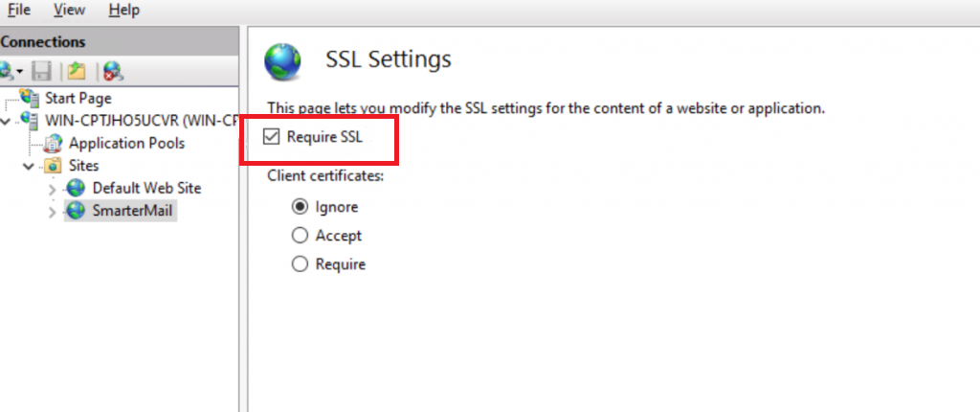This screenshot has width=980, height=412.
Task: Click the Start Page icon in tree
Action: point(29,98)
